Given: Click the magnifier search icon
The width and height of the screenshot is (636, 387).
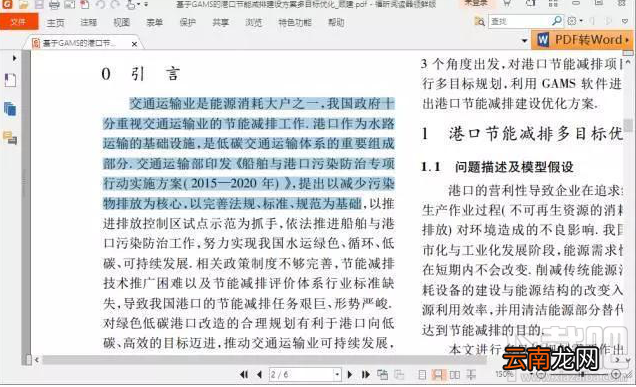Looking at the screenshot, I should pos(557,21).
